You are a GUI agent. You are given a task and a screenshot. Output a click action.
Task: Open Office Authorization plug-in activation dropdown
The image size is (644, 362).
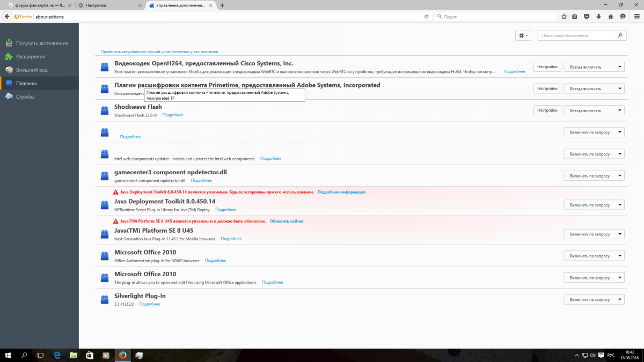(594, 256)
